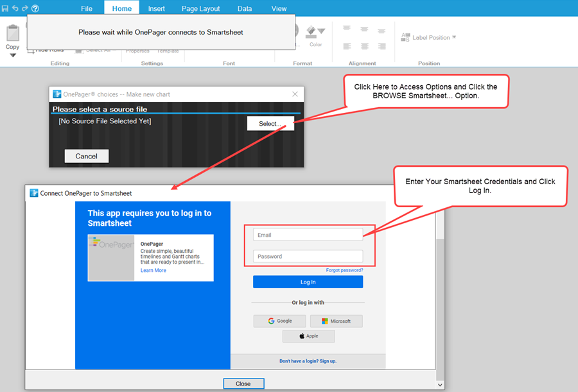Expand the Copy dropdown arrow
Image resolution: width=578 pixels, height=392 pixels.
13,56
